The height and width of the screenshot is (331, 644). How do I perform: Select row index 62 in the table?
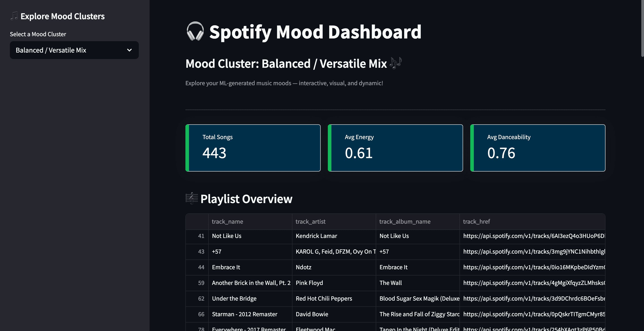click(197, 299)
